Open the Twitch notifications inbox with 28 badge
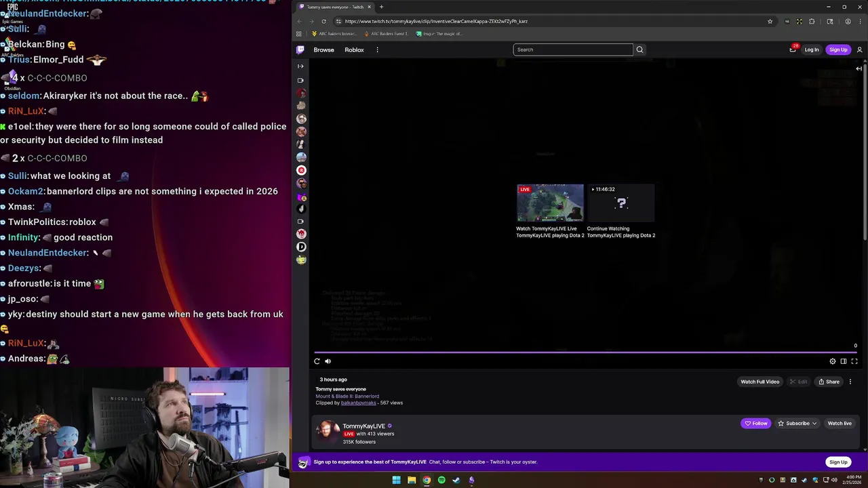 [x=793, y=49]
